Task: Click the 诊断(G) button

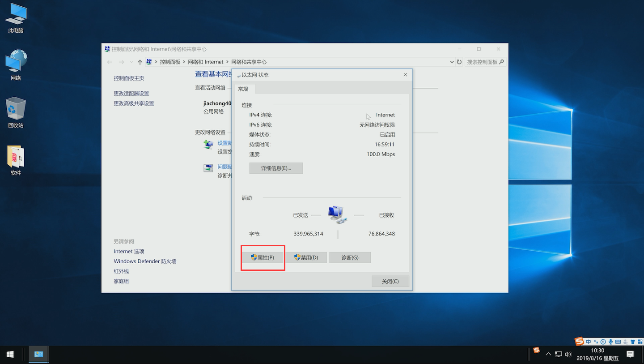Action: tap(350, 257)
